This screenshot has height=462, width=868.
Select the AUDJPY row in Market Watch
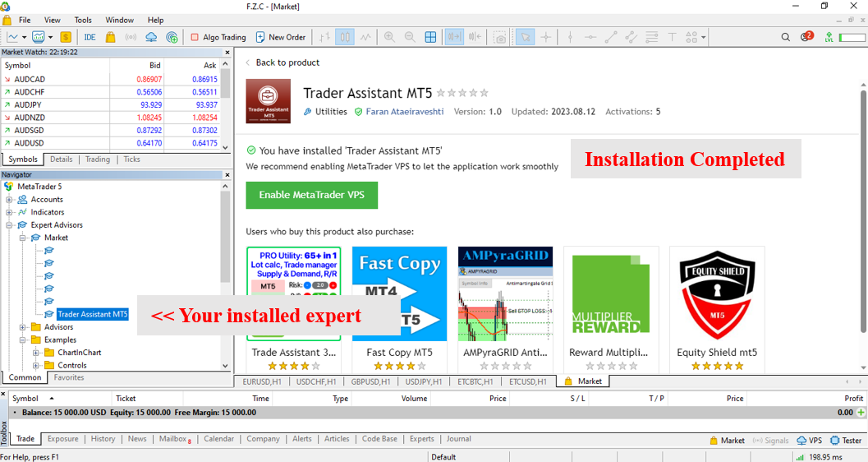click(x=111, y=104)
